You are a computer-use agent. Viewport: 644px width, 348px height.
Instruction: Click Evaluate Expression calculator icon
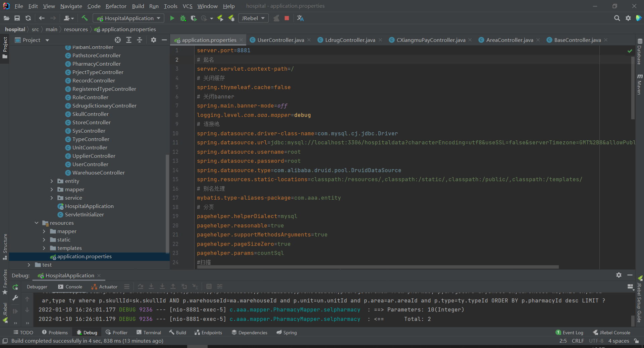coord(209,286)
